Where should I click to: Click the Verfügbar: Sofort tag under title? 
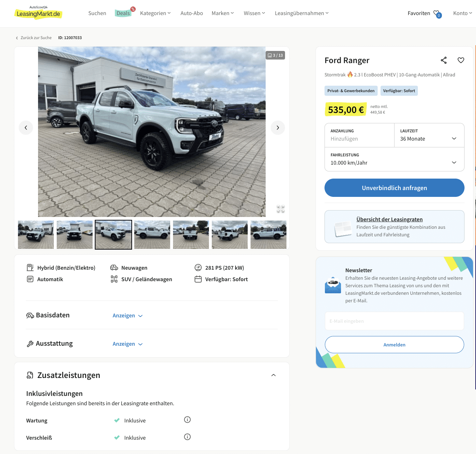399,91
